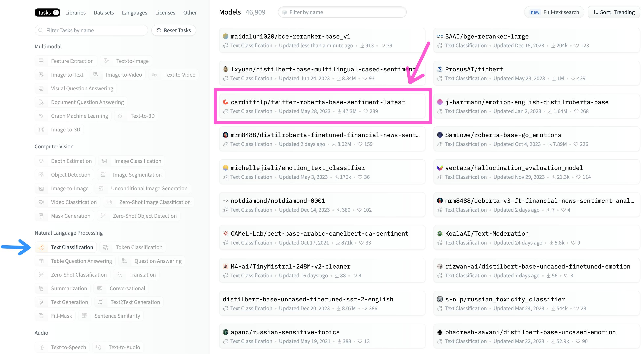Switch to the Libraries tab

point(75,12)
